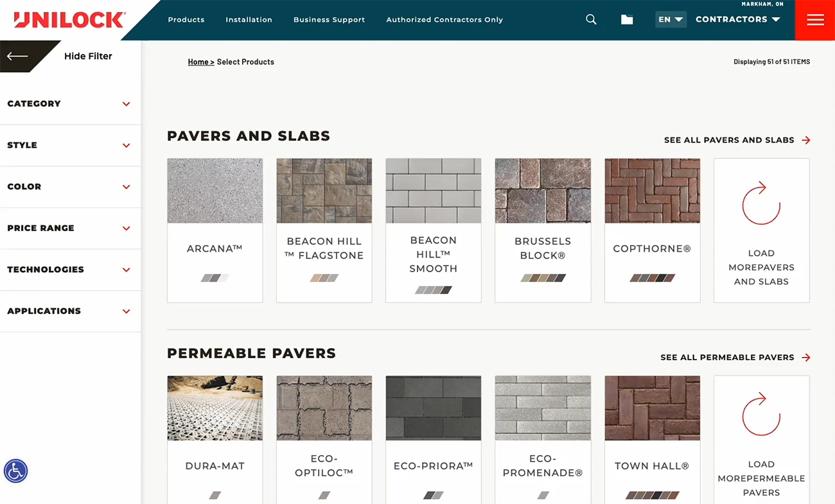Click See All Pavers and Slabs link
This screenshot has height=504, width=835.
click(729, 140)
